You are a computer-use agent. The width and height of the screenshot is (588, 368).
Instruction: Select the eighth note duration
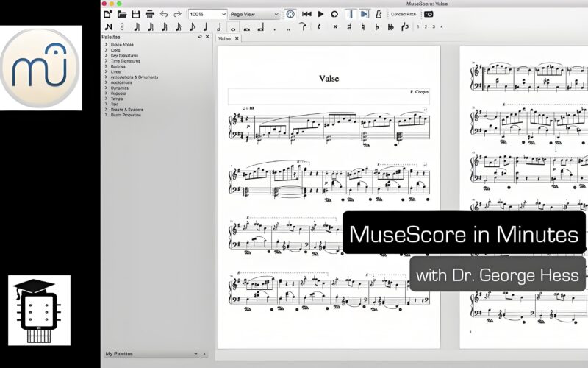tap(192, 26)
